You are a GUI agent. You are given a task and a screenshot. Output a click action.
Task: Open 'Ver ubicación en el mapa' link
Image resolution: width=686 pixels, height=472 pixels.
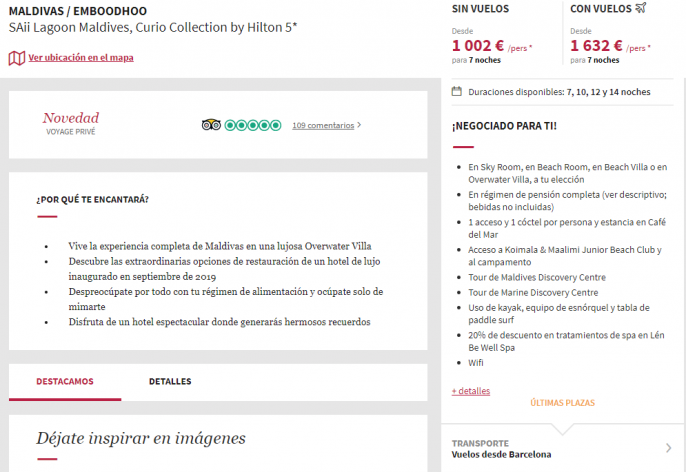(81, 58)
